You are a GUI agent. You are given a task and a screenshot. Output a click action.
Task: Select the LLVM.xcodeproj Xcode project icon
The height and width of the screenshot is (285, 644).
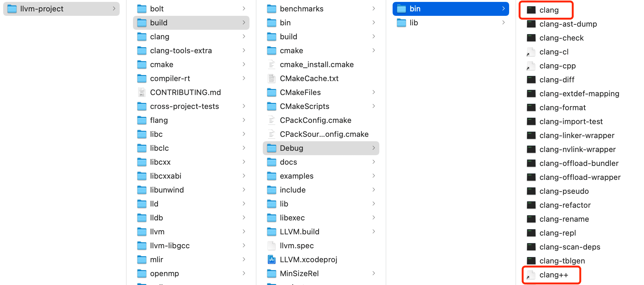point(272,260)
